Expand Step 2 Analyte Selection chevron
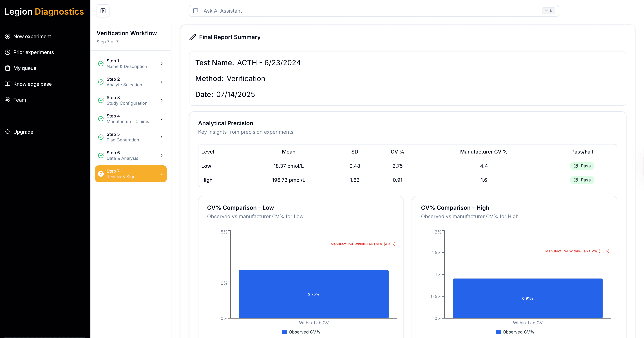This screenshot has width=644, height=338. click(162, 82)
